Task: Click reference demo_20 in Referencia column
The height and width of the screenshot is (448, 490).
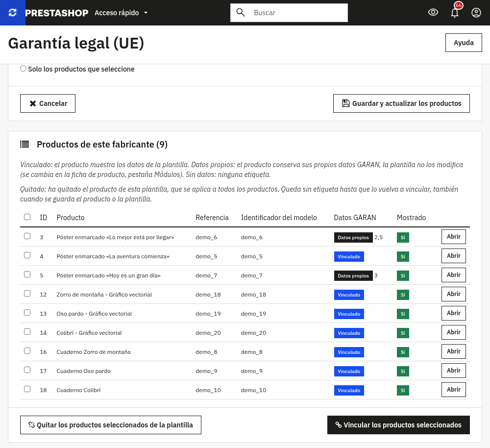Action: click(208, 333)
